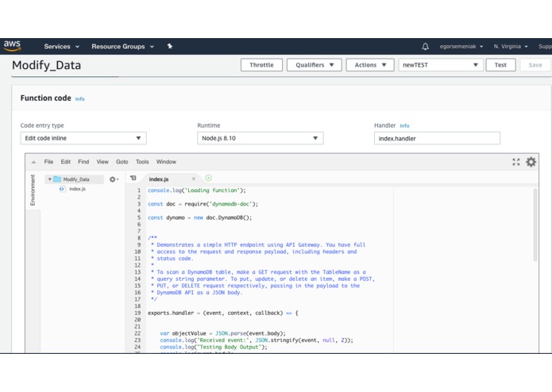Open the Window menu in the editor
Screen dimensions: 552x392
(166, 162)
